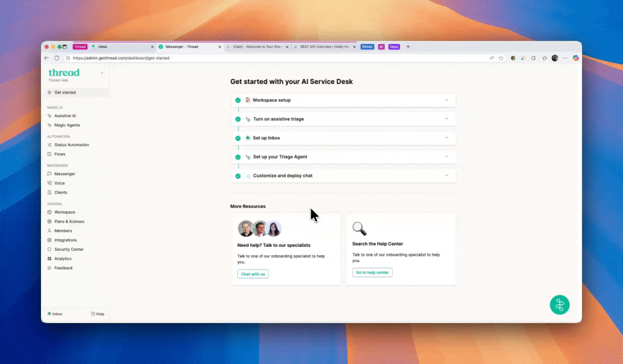Viewport: 623px width, 364px height.
Task: Click the Customize and deploy chat checkmark
Action: [238, 176]
